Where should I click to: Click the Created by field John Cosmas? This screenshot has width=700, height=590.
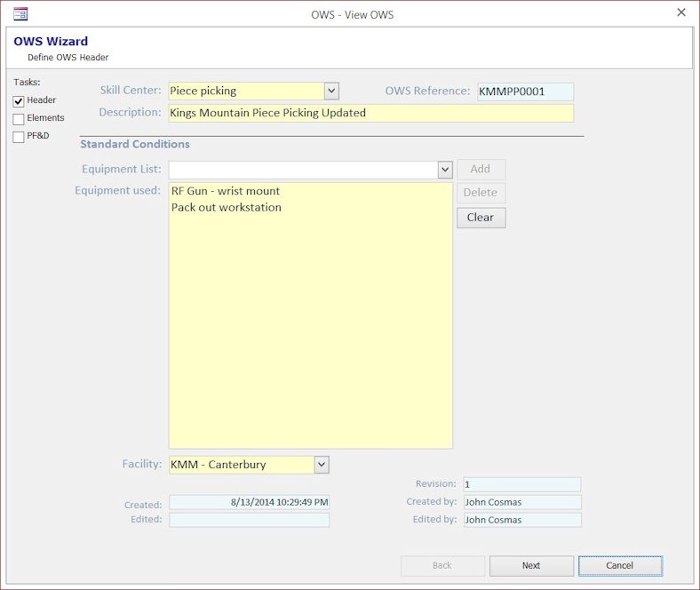pos(522,502)
